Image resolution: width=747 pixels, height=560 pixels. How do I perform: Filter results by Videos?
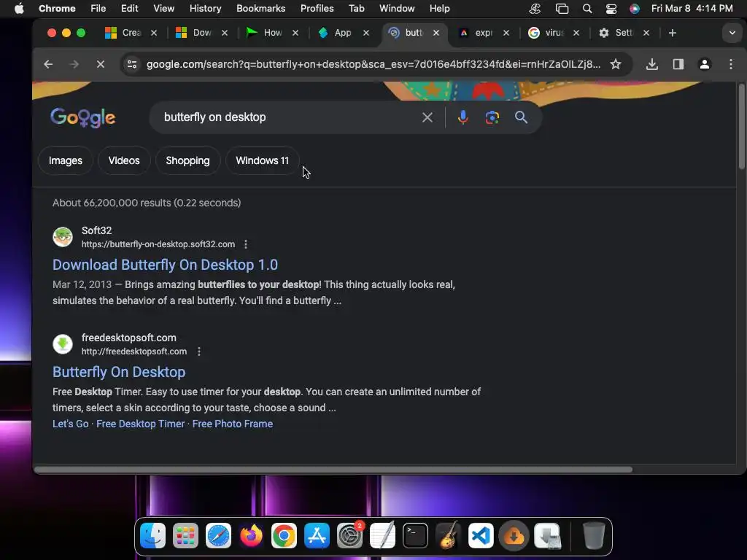tap(124, 160)
